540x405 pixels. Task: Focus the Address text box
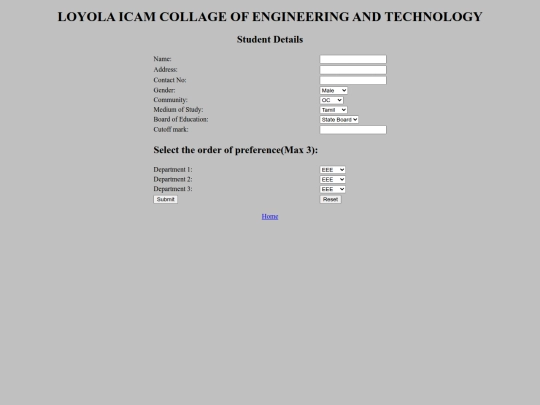[353, 70]
